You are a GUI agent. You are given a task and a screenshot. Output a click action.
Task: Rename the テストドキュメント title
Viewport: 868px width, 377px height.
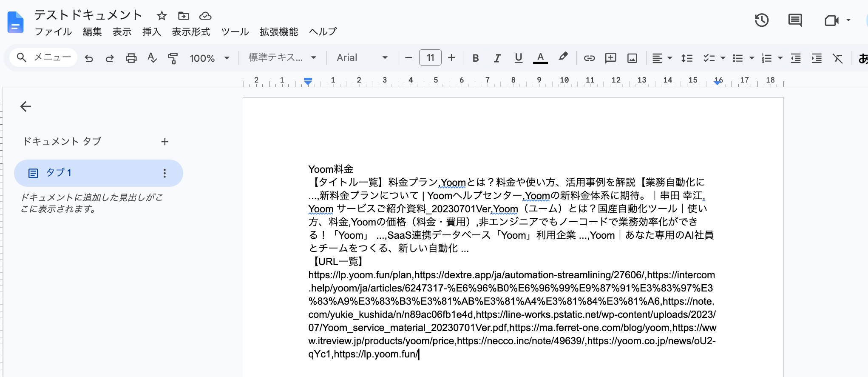88,15
